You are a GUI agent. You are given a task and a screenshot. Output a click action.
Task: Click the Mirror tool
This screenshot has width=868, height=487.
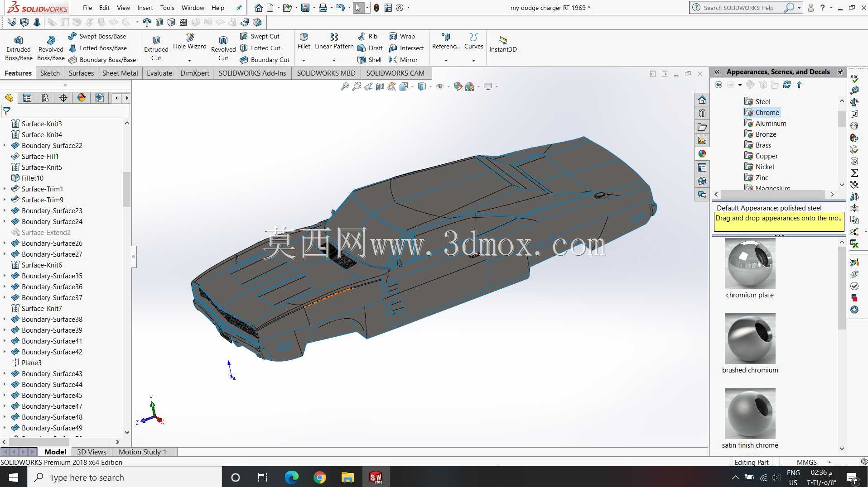(x=403, y=60)
